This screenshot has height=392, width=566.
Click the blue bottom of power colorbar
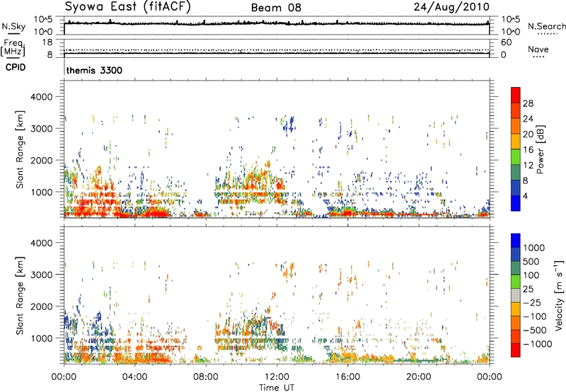[516, 204]
